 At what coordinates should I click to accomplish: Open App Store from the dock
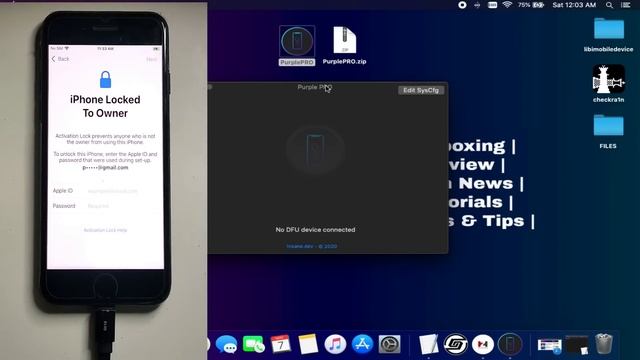(x=362, y=345)
